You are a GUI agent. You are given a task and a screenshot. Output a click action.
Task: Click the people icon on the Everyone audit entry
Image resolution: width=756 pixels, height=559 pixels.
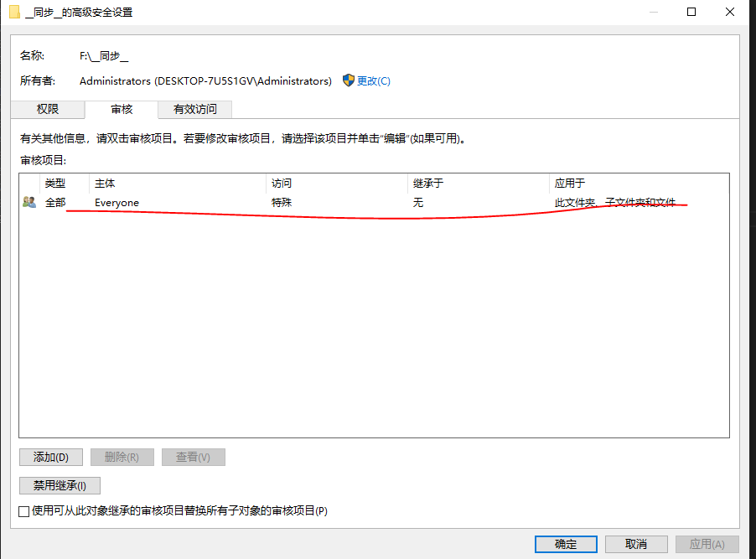click(28, 201)
